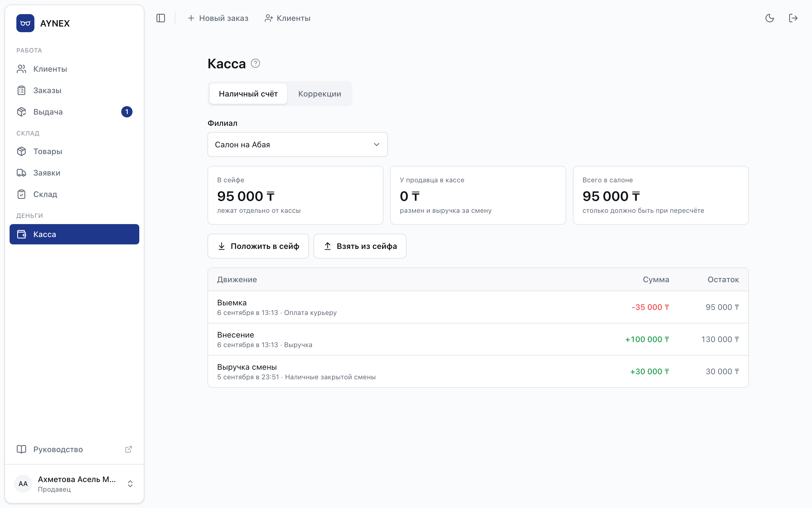Click the Заявки truck icon in sidebar
Viewport: 812px width, 508px height.
21,173
